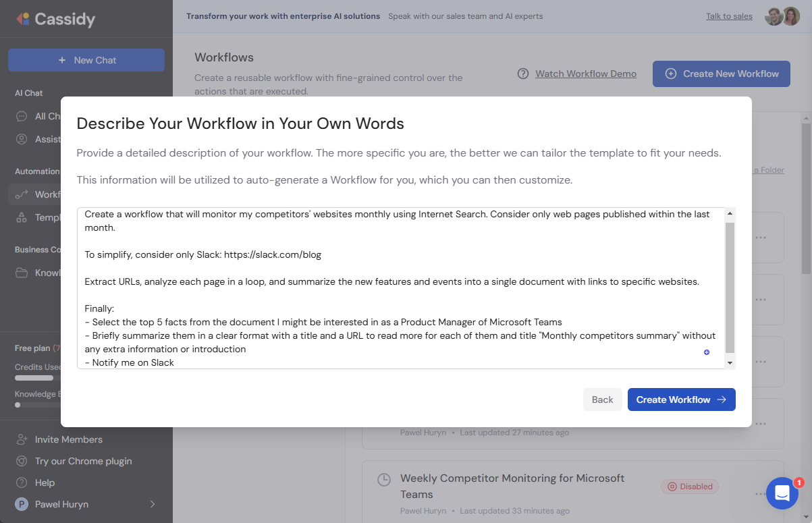Click the Disabled status badge

click(x=689, y=486)
